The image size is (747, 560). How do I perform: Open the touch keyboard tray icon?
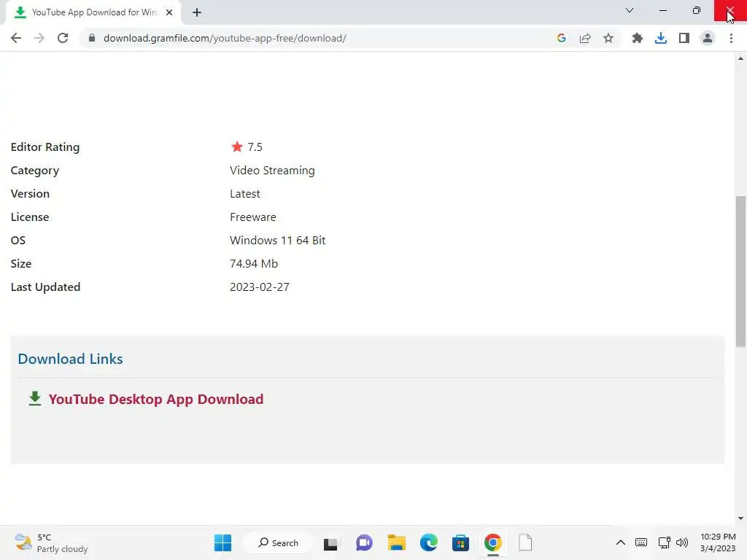click(641, 542)
